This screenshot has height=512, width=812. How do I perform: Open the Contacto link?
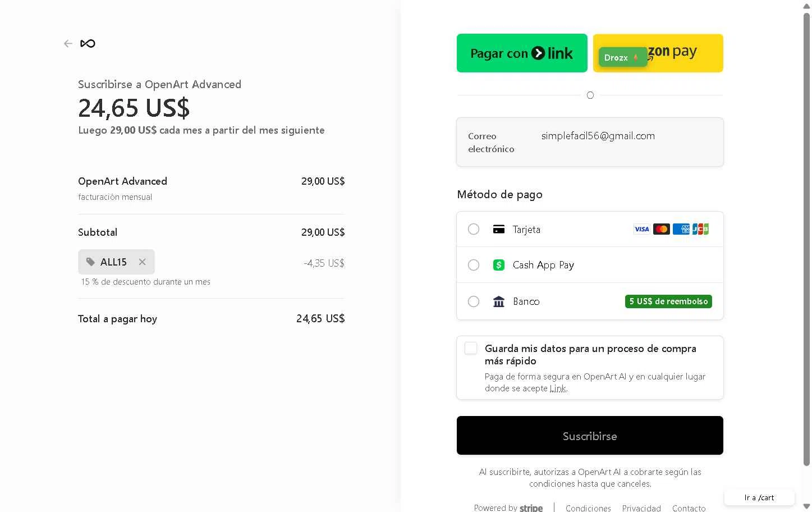point(689,508)
